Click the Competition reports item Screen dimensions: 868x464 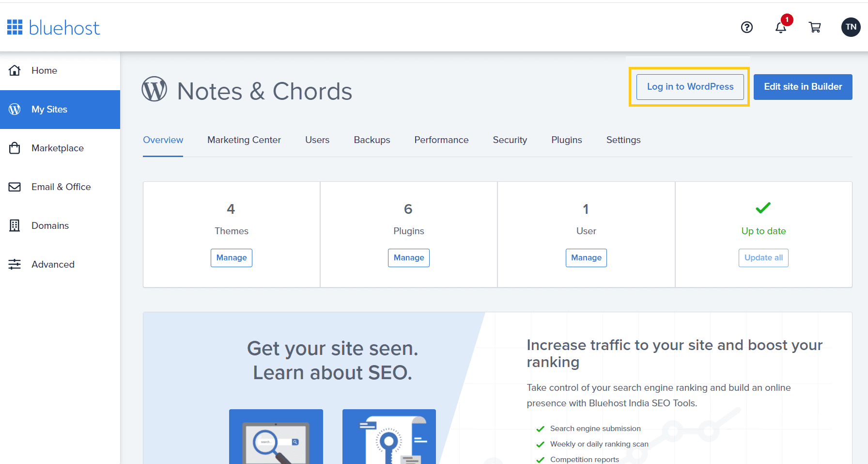coord(585,460)
